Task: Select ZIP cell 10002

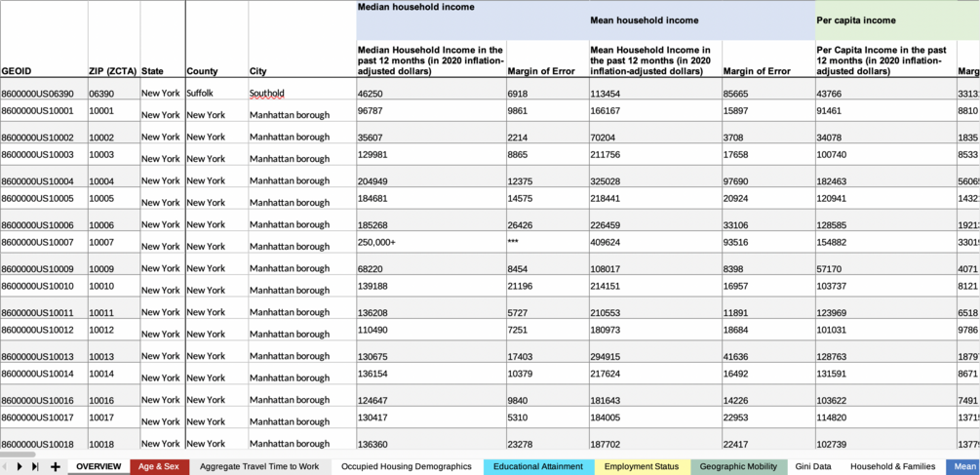Action: click(113, 133)
